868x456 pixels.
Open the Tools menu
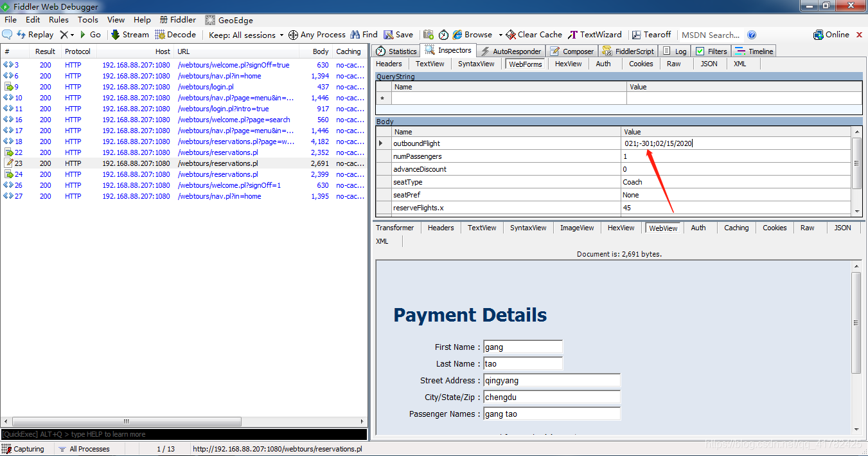click(88, 20)
